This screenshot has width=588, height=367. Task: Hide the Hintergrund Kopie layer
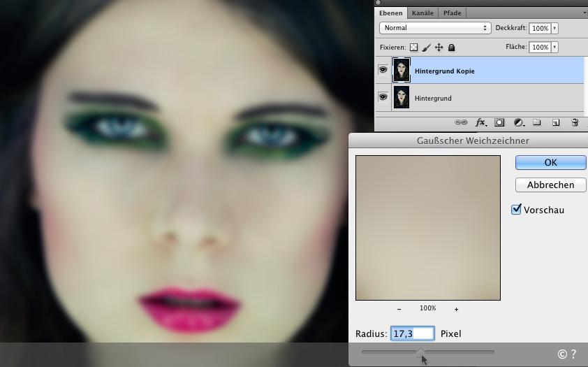pos(383,70)
